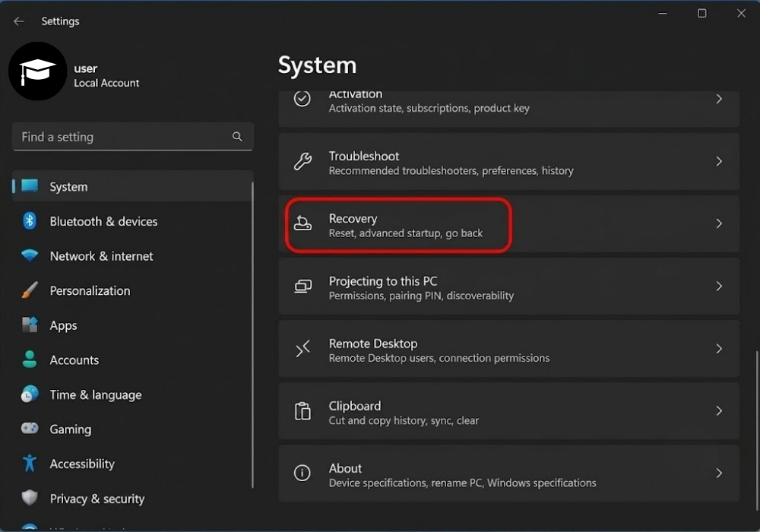Click the 'user' account name

pyautogui.click(x=85, y=68)
